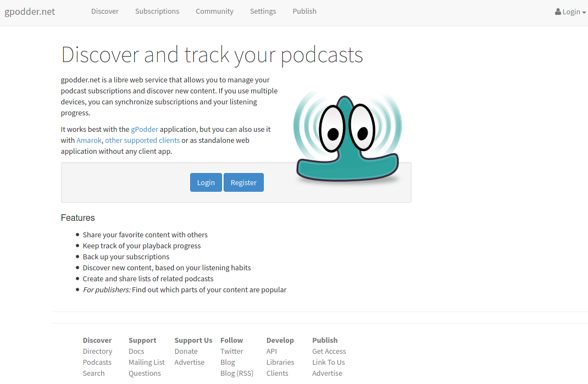Click the Develop footer heading
Viewport: 588px width, 384px height.
[280, 340]
